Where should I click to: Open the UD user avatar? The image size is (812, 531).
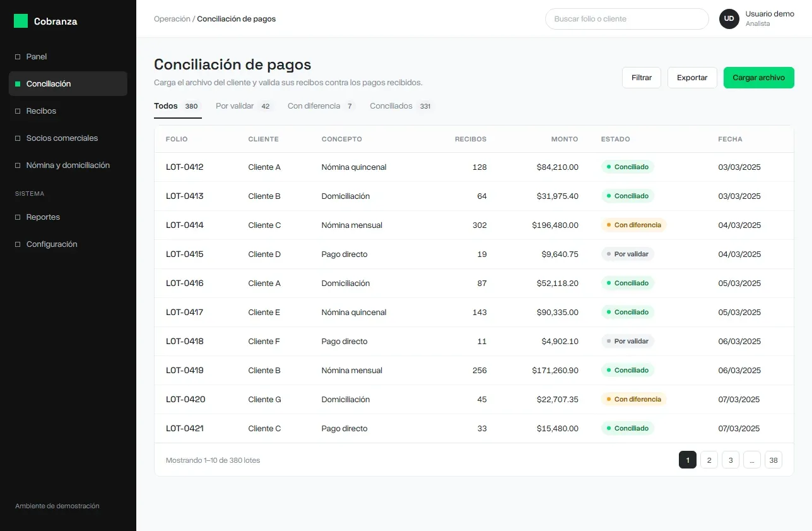729,19
